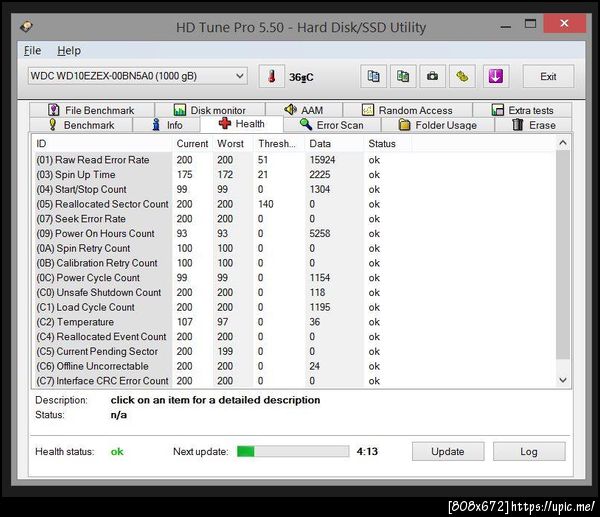
Task: Click the Thresh... column header
Action: (279, 144)
